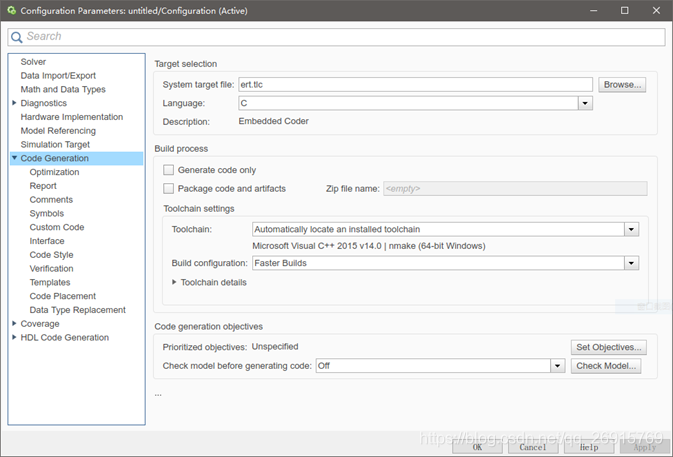Maximize the Configuration Parameters window
The height and width of the screenshot is (457, 673).
624,10
